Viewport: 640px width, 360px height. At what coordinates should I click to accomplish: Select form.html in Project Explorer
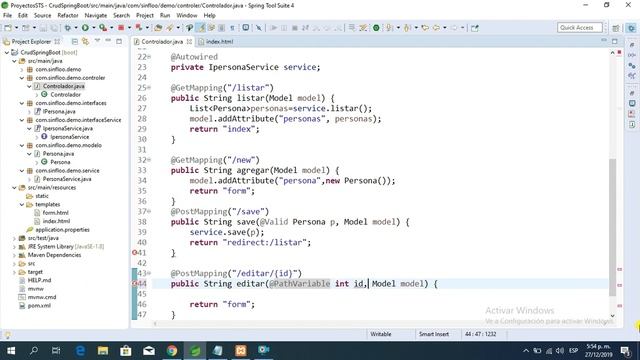pyautogui.click(x=56, y=213)
